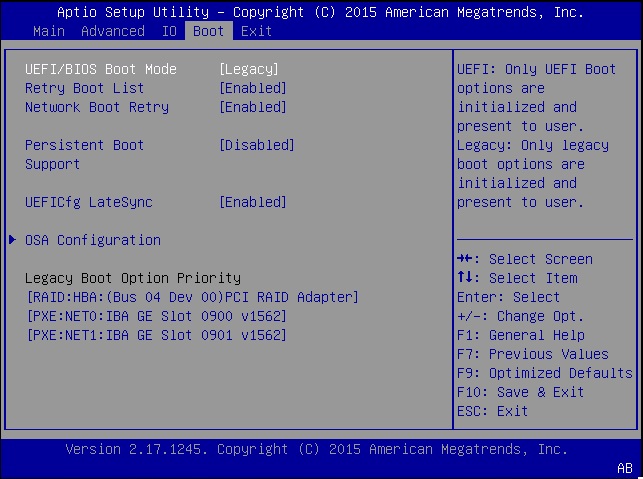The image size is (643, 479).
Task: Select PXE:NET0 IBA GE Slot 0900 boot entry
Action: 157,316
